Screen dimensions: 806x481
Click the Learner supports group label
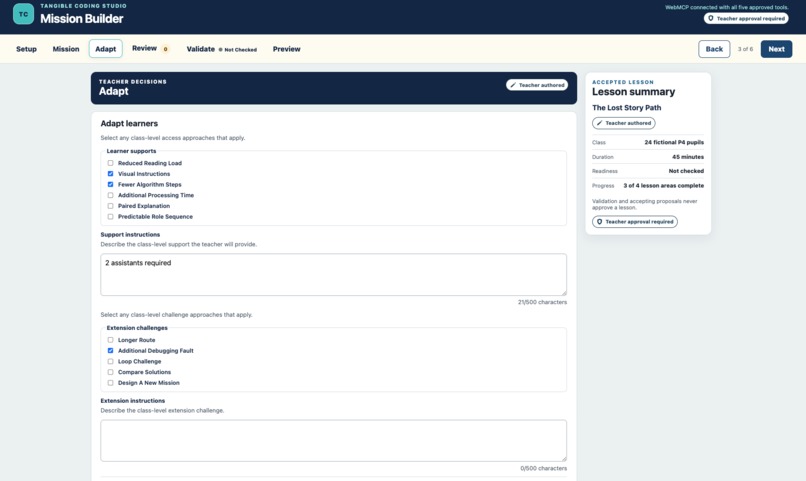[x=131, y=151]
